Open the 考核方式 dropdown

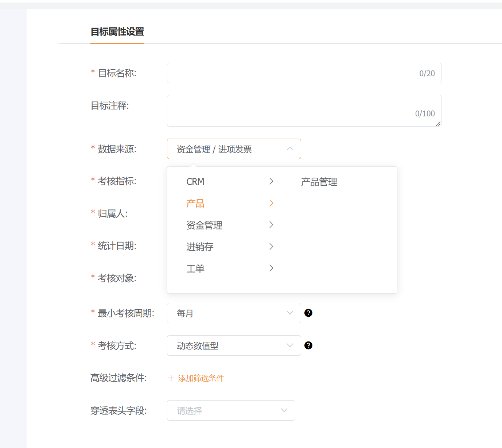click(x=234, y=345)
